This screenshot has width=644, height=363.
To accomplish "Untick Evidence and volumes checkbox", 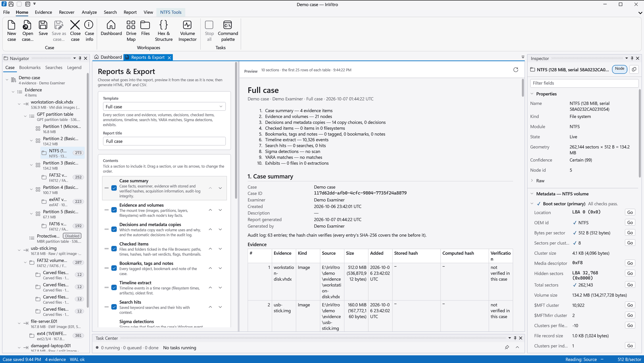I will [114, 210].
